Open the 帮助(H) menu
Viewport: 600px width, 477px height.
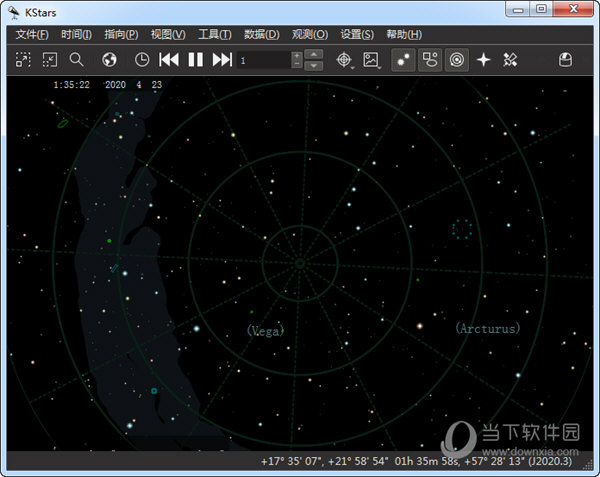[404, 34]
